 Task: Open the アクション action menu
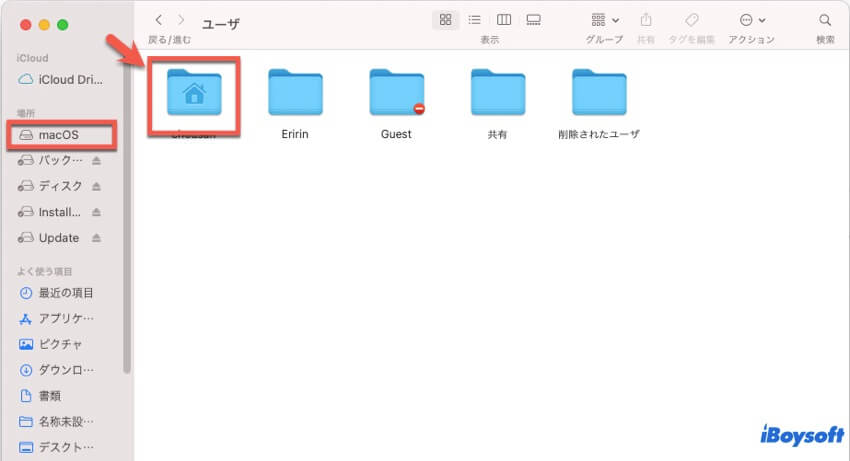click(752, 20)
